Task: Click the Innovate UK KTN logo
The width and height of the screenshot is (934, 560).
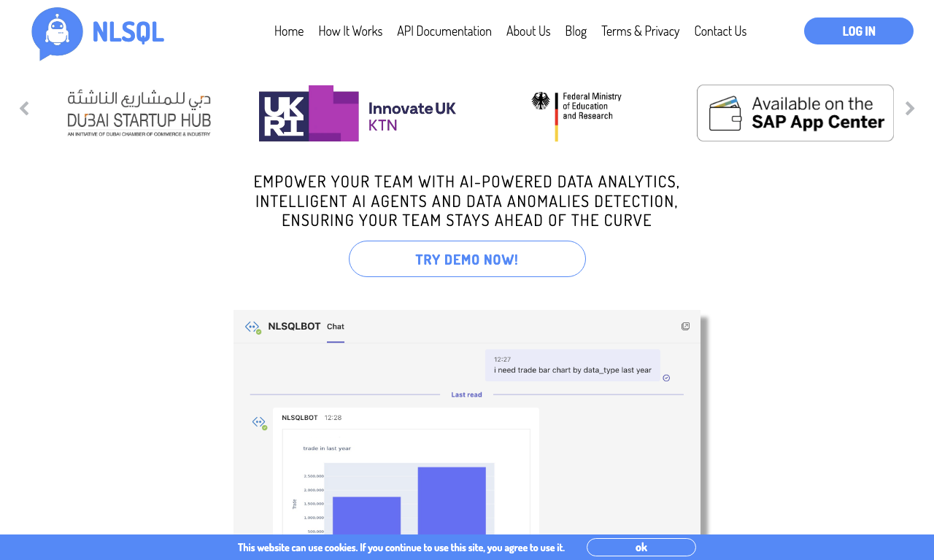Action: click(358, 113)
